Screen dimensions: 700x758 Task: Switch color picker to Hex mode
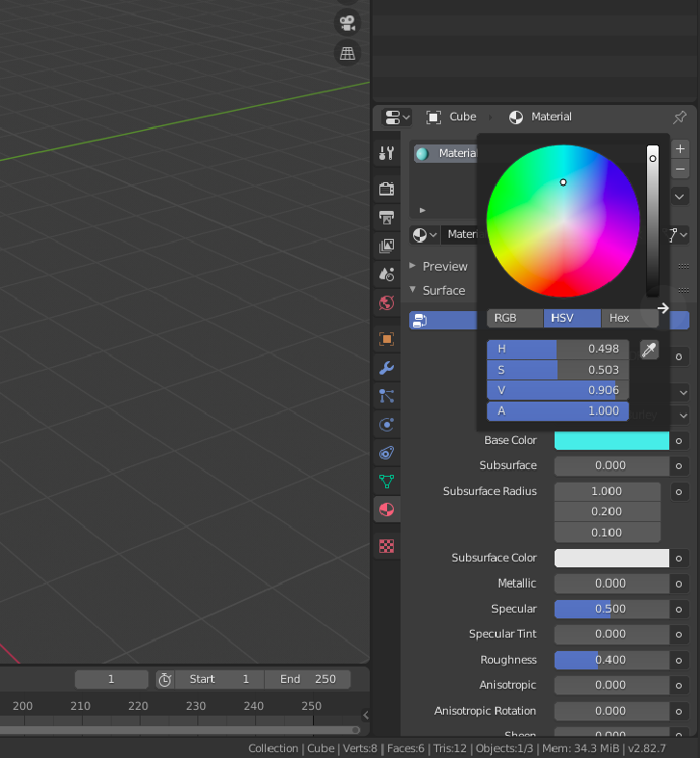click(630, 318)
